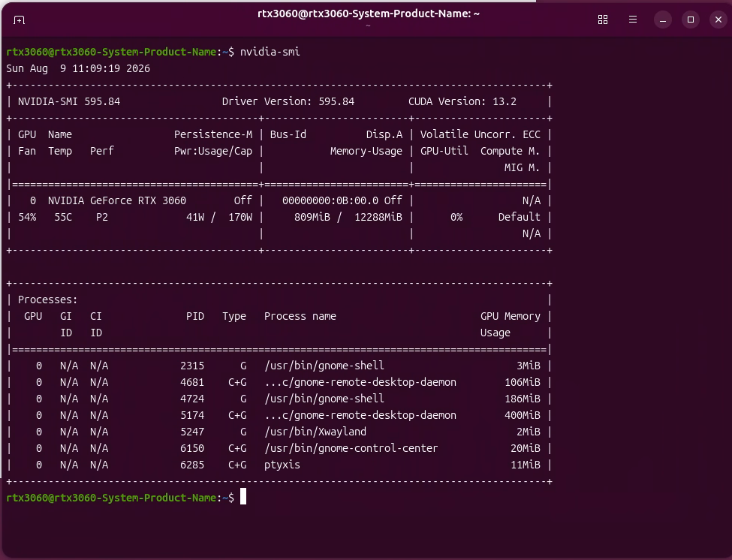Click the bus id 00000000:0B:00.0

coord(330,200)
